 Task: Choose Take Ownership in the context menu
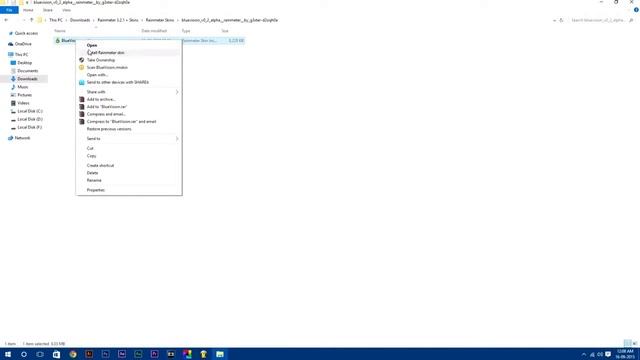click(x=101, y=60)
